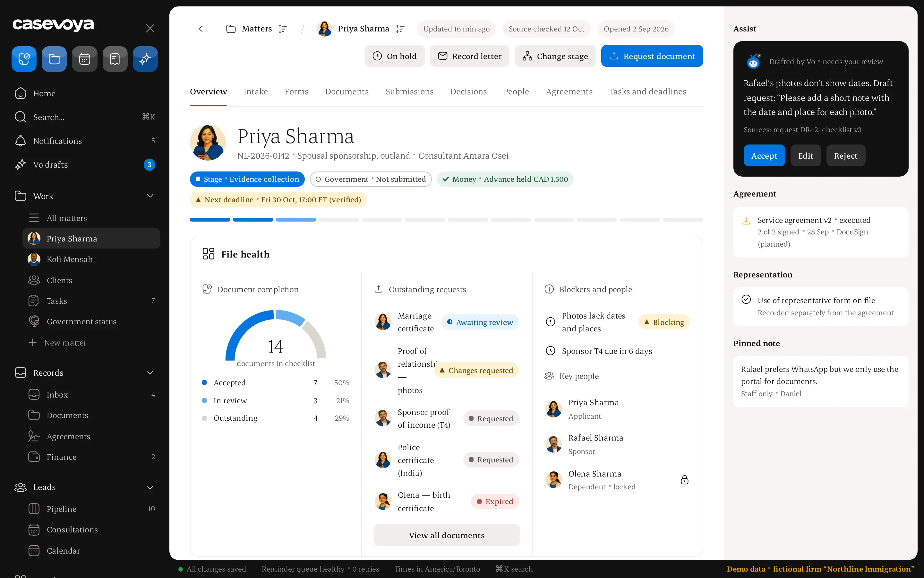This screenshot has height=578, width=924.
Task: Put the matter On hold
Action: [x=394, y=56]
